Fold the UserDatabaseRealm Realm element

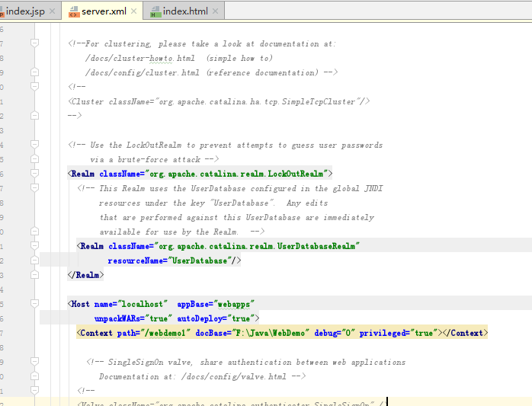click(x=34, y=245)
